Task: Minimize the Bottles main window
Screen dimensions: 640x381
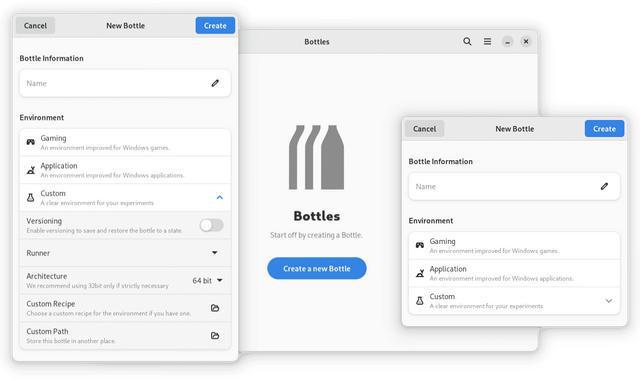Action: (x=507, y=42)
